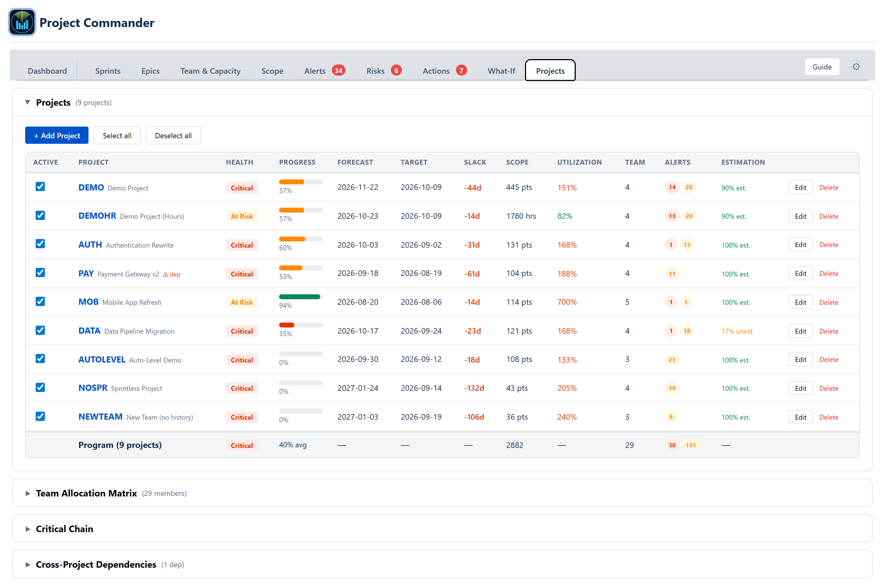
Task: Click the UTILIZATION column header
Action: coord(579,162)
